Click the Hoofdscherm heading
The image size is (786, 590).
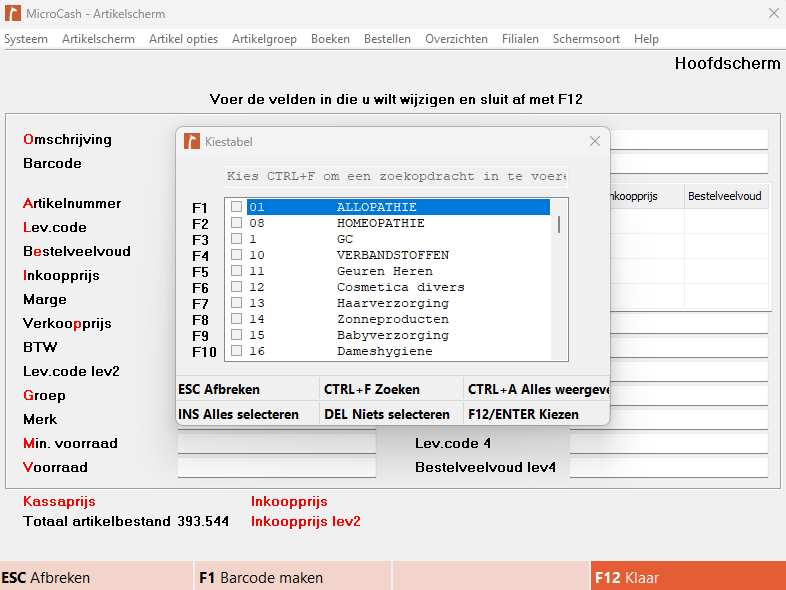click(x=727, y=63)
